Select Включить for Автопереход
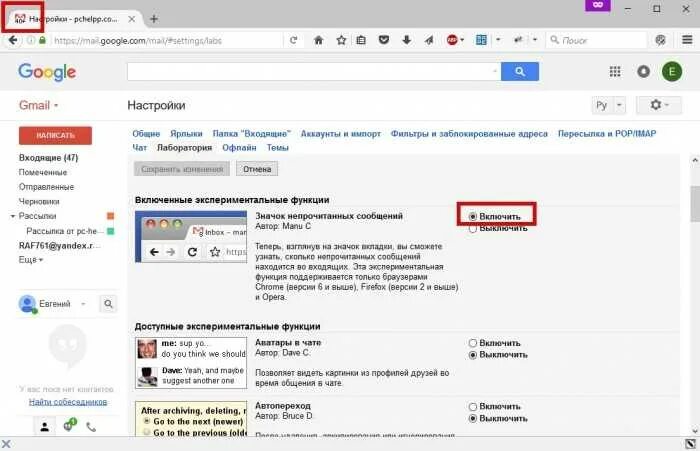Screen dimensions: 700x451 [473, 407]
